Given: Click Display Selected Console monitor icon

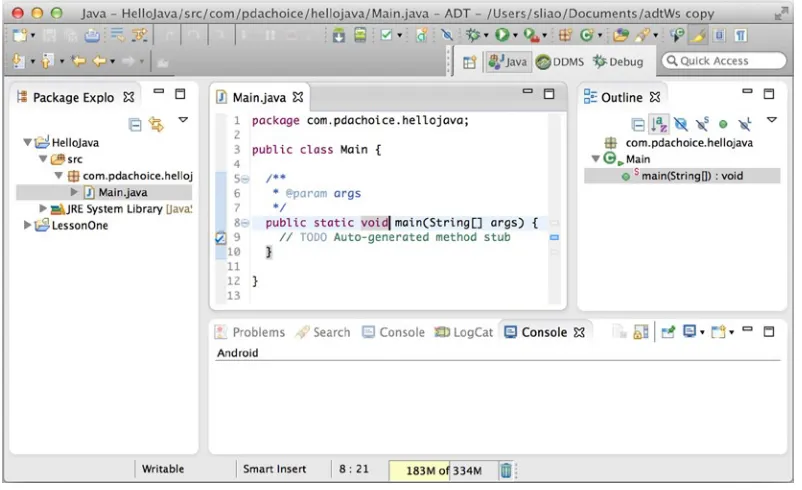Looking at the screenshot, I should [689, 332].
